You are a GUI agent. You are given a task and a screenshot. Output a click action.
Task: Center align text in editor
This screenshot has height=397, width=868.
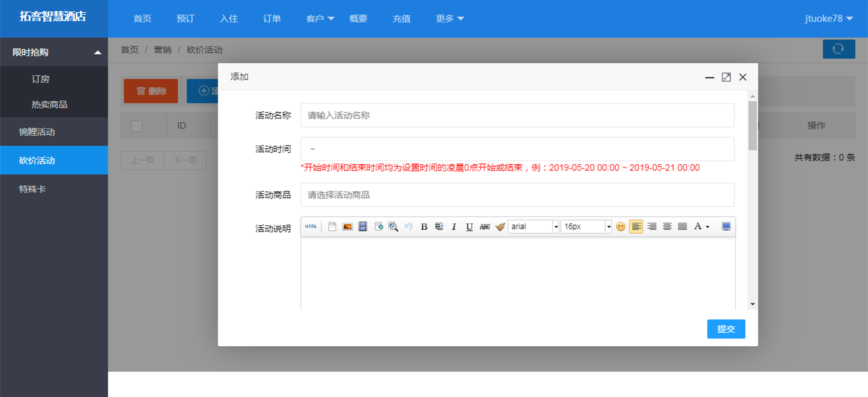(667, 226)
